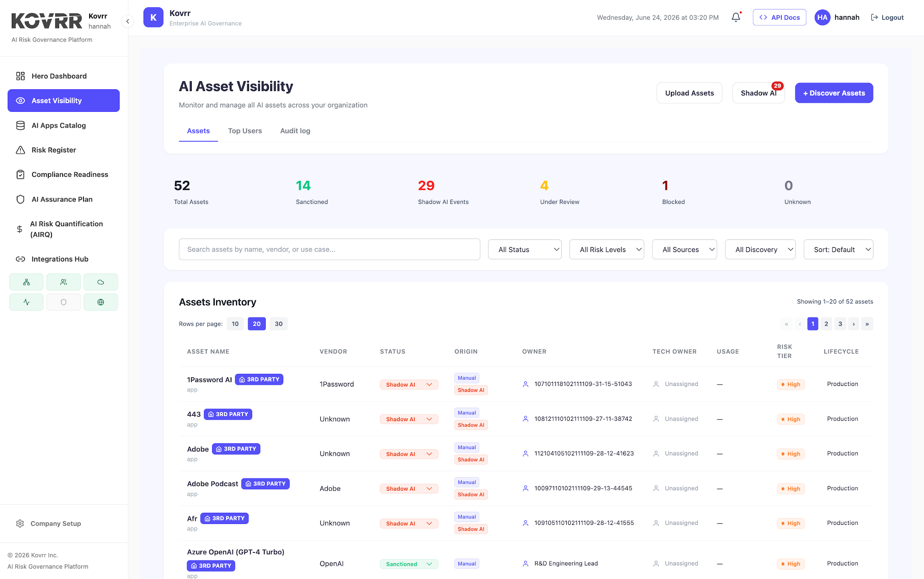Open the HA user avatar

pyautogui.click(x=822, y=18)
